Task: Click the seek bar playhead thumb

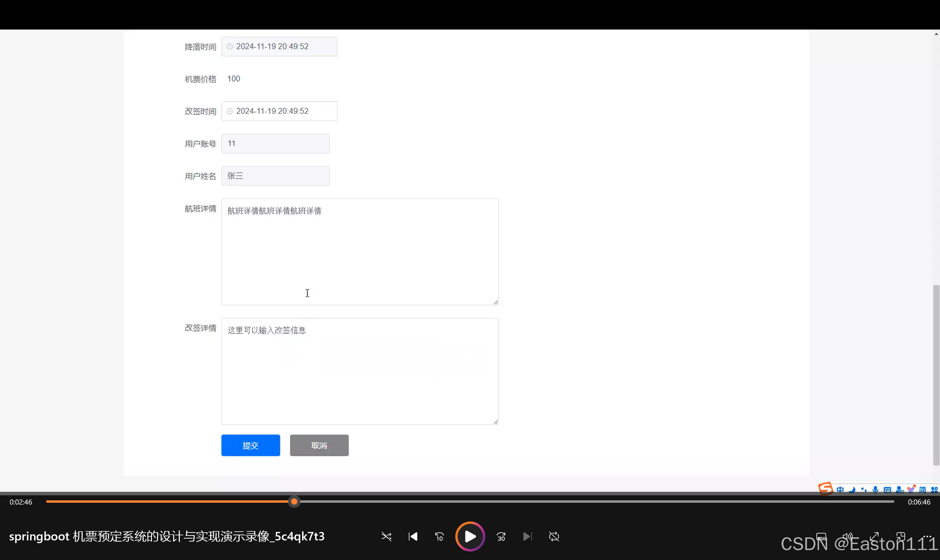Action: 294,502
